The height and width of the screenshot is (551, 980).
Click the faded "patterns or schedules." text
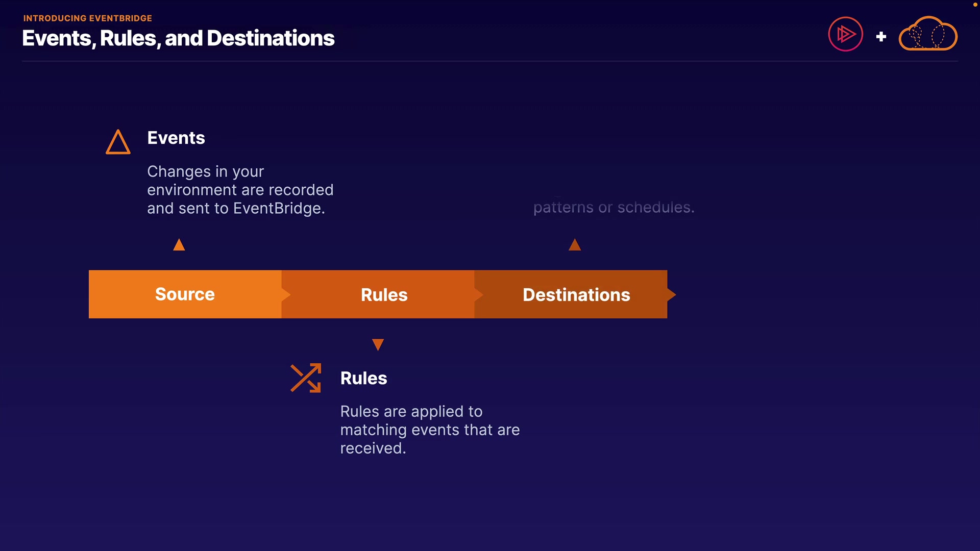[x=614, y=207]
